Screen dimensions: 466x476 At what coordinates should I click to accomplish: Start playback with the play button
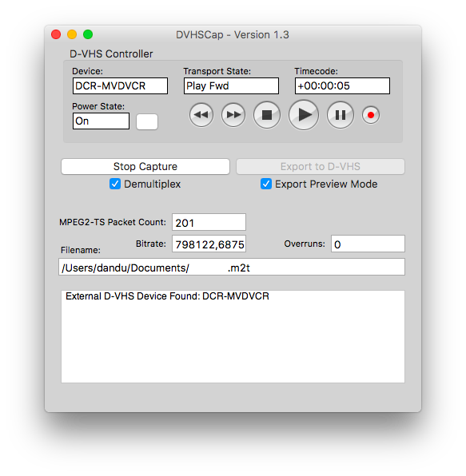(x=304, y=115)
